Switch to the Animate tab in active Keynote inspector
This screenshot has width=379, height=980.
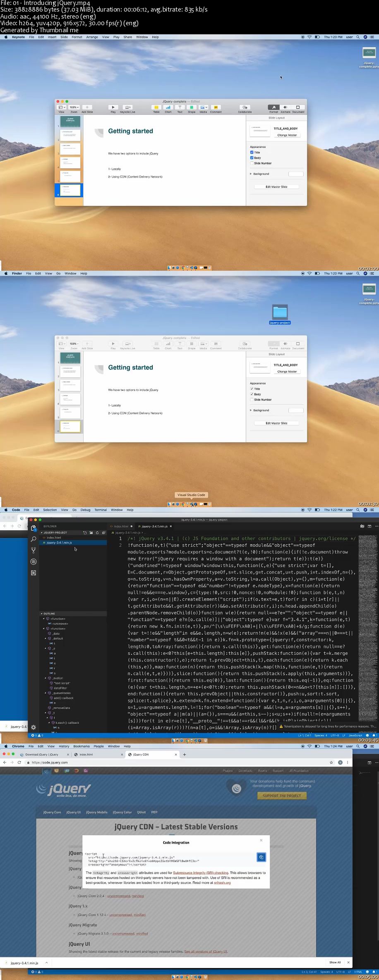(x=285, y=107)
